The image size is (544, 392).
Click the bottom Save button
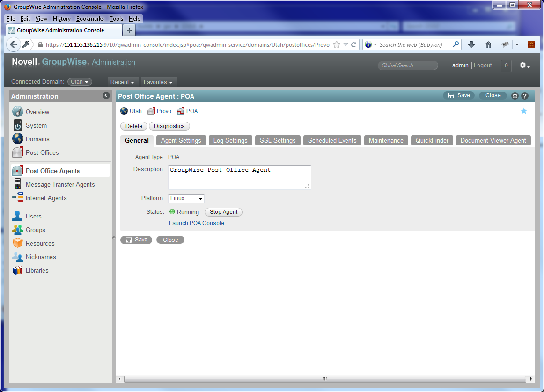point(136,240)
